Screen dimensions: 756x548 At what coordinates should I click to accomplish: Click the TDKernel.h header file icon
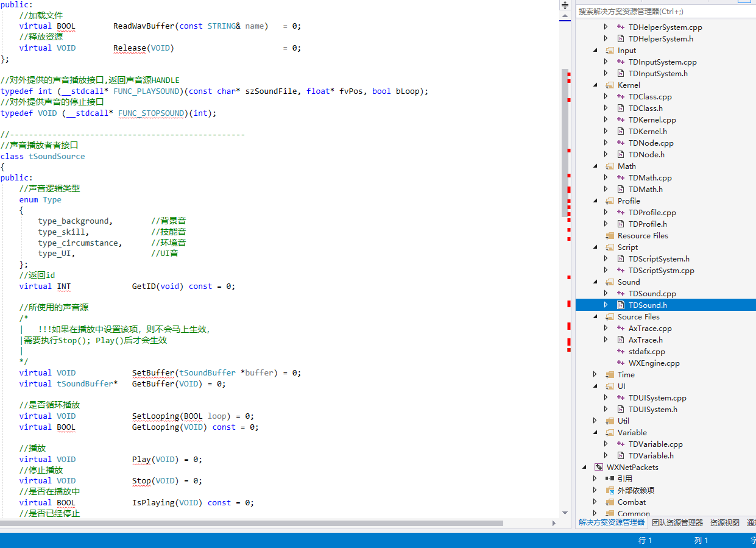point(621,132)
